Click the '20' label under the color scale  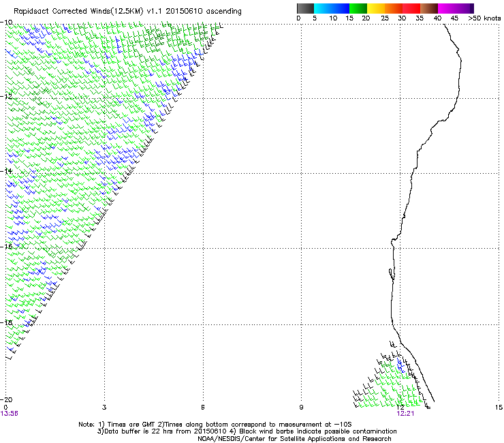point(366,18)
